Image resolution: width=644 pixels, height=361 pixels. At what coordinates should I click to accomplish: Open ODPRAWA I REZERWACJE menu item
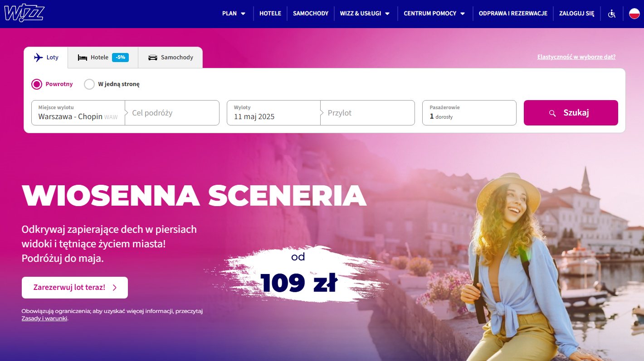point(513,14)
